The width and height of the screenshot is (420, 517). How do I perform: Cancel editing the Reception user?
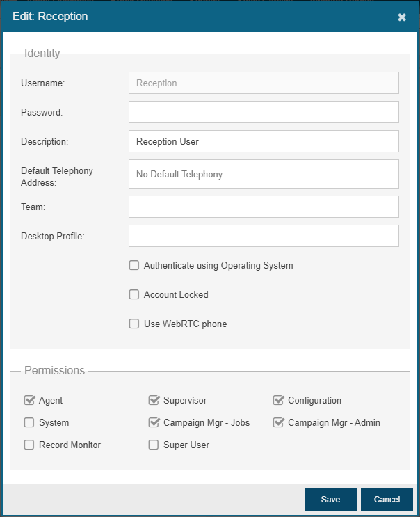[387, 500]
